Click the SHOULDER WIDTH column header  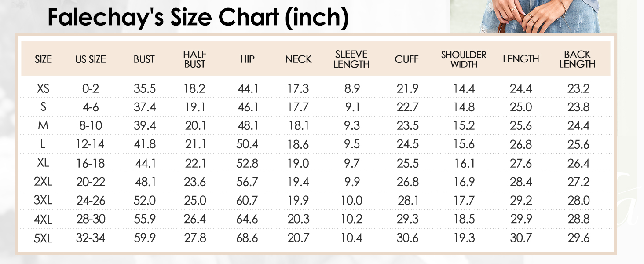coord(464,59)
